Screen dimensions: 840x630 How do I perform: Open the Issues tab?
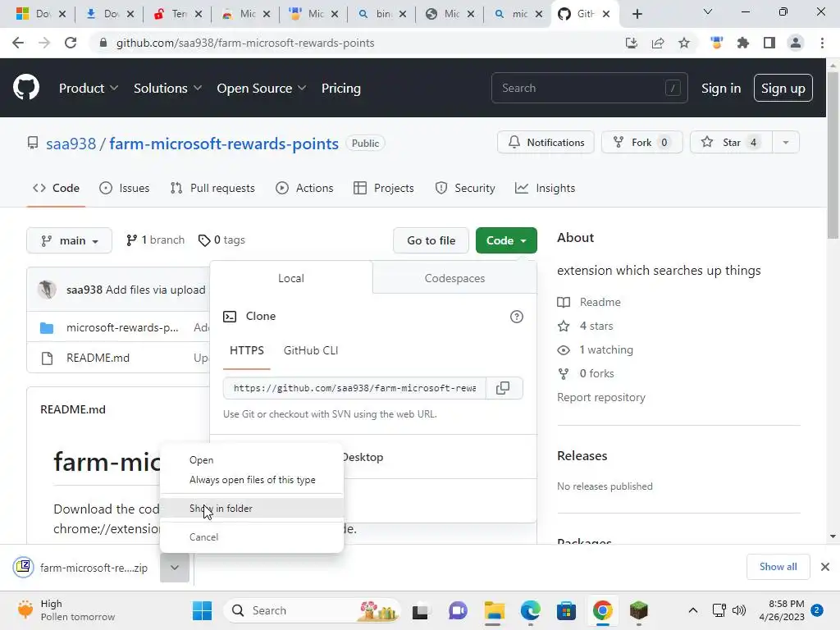125,188
